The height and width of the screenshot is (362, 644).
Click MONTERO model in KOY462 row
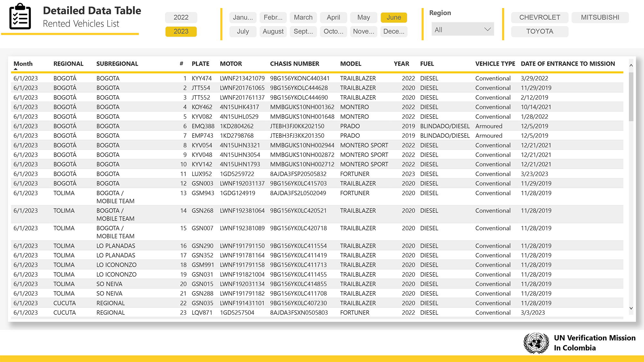[x=355, y=107]
